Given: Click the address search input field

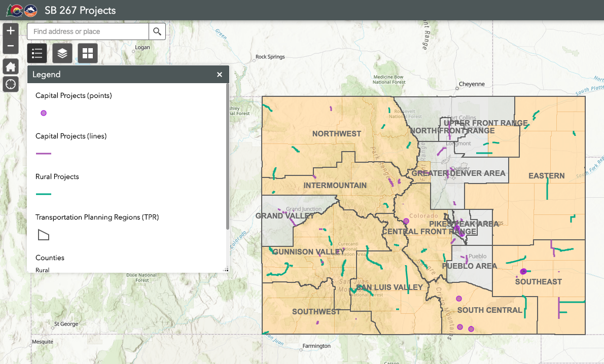Looking at the screenshot, I should (88, 31).
